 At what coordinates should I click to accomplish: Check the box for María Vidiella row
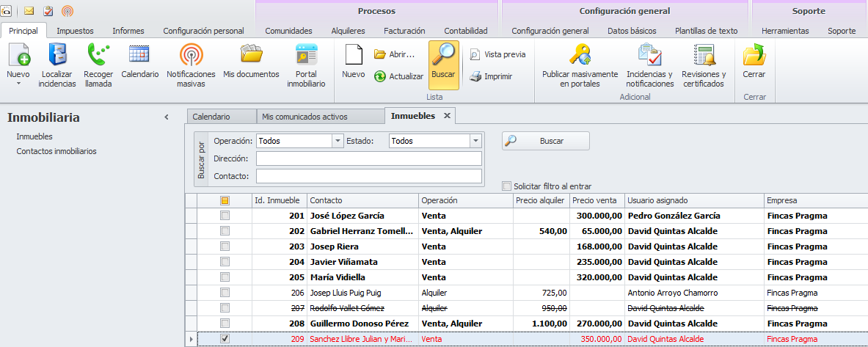[x=225, y=277]
